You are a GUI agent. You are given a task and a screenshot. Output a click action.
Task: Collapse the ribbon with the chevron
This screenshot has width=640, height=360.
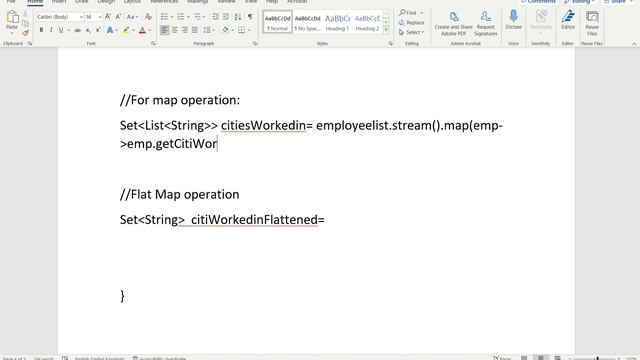[x=634, y=44]
